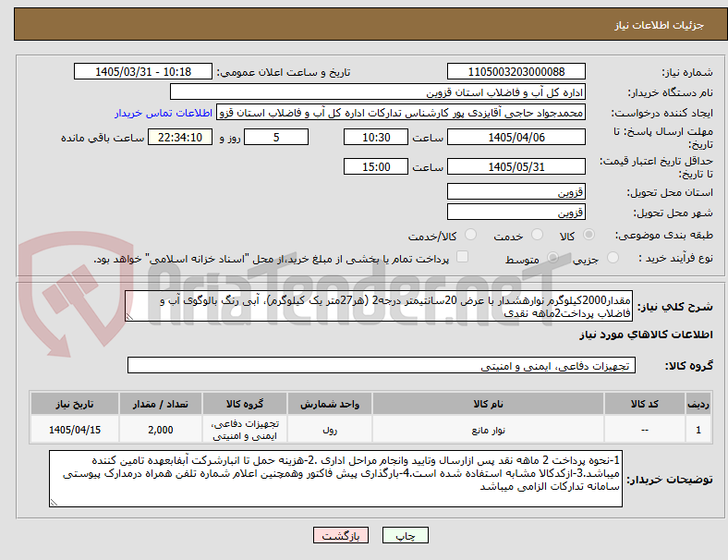Image resolution: width=728 pixels, height=560 pixels.
Task: Open the اطلاعات تماس خریدار link
Action: (x=164, y=113)
